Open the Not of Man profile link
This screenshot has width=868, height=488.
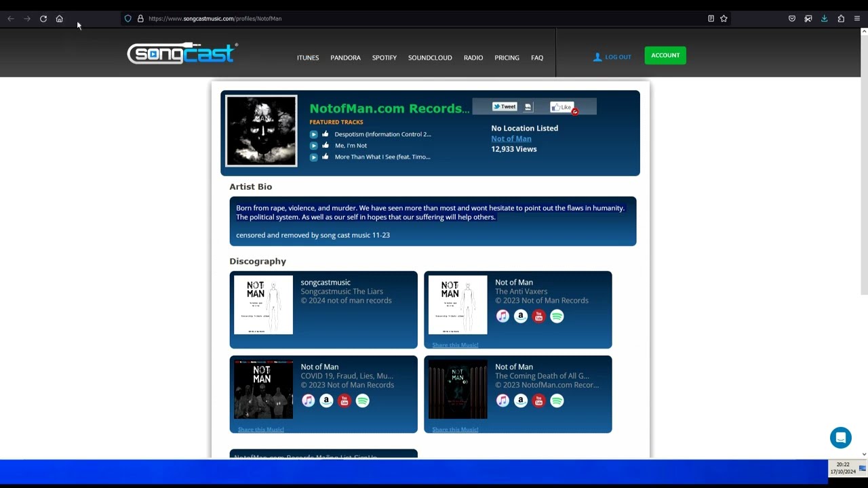click(511, 138)
